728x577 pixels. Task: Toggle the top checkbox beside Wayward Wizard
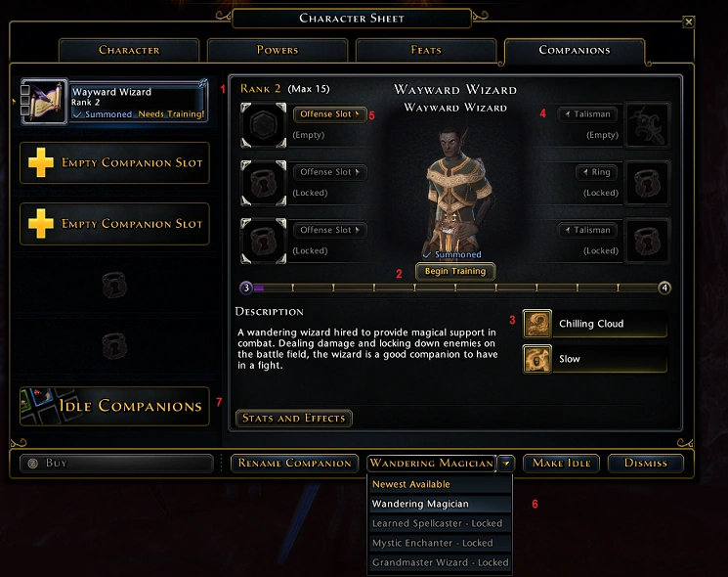(x=25, y=90)
